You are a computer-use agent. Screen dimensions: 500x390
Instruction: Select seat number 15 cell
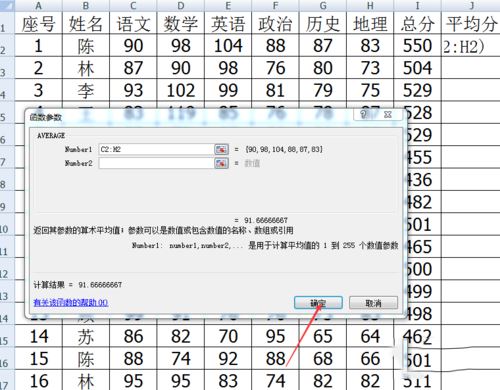[39, 359]
